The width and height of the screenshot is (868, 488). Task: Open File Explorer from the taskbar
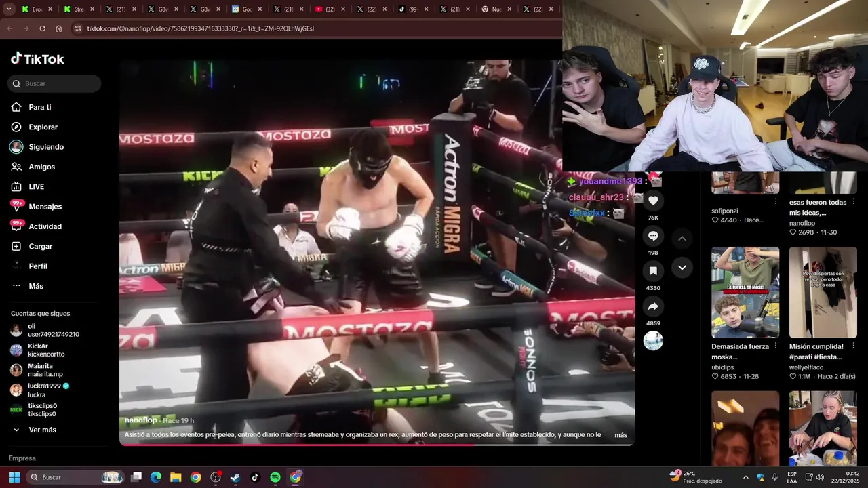176,477
